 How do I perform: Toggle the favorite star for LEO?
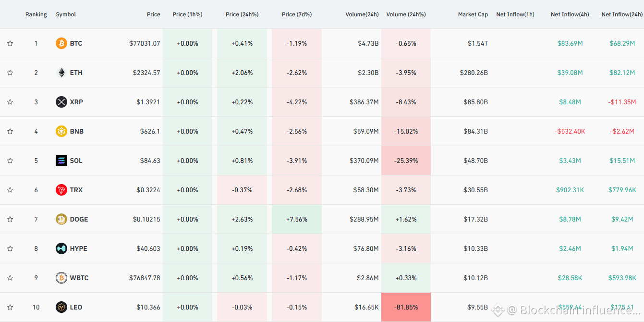(10, 307)
